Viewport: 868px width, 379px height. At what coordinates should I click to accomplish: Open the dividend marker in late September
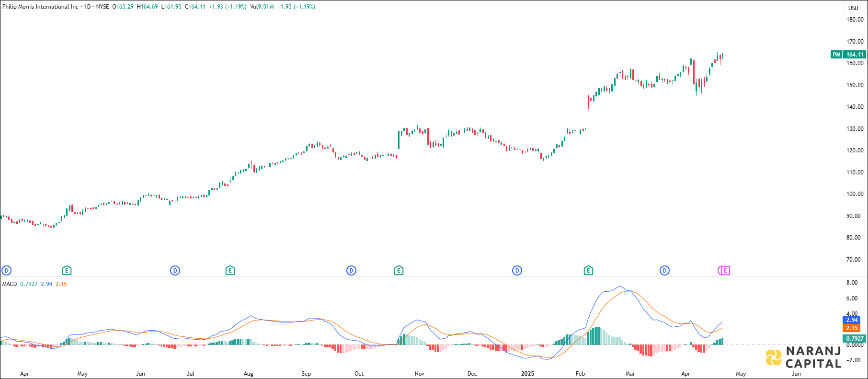pos(352,271)
